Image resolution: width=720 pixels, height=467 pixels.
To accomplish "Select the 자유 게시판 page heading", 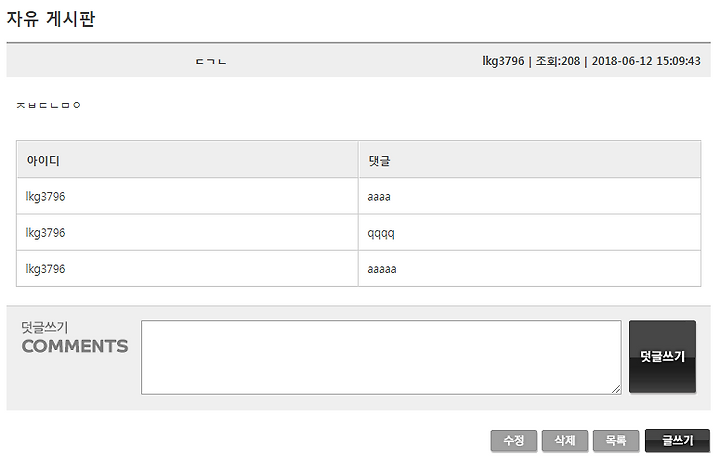I will click(51, 19).
